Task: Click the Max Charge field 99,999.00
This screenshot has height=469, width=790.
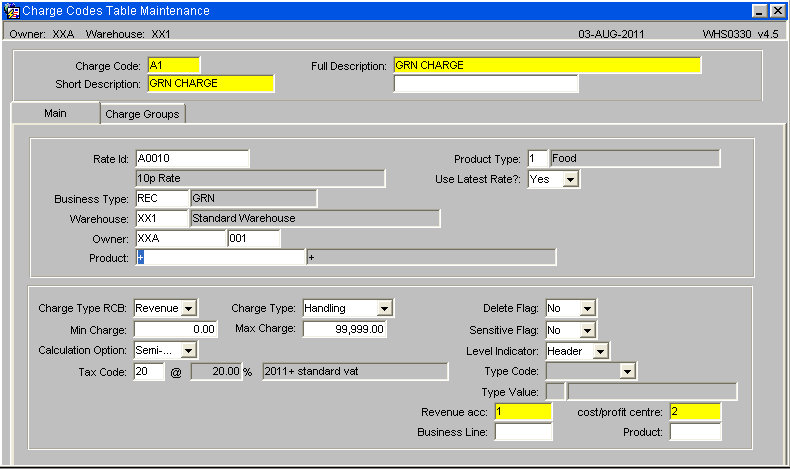Action: coord(345,329)
